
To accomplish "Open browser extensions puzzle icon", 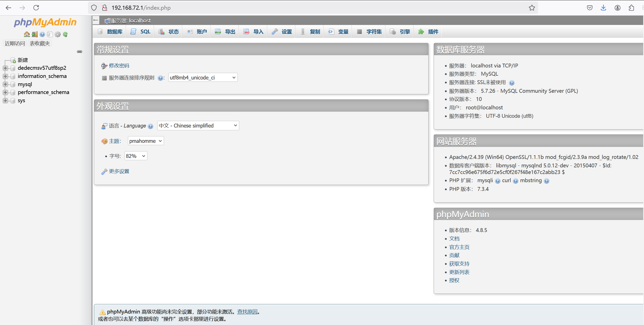I will [631, 8].
